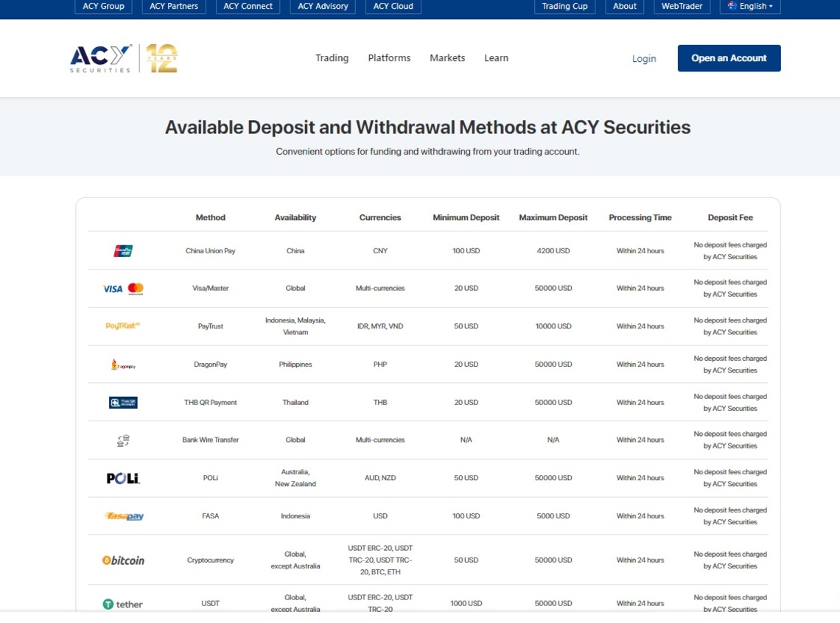Click the Australia, New Zealand availability cell
Screen dimensions: 840x623
point(295,477)
